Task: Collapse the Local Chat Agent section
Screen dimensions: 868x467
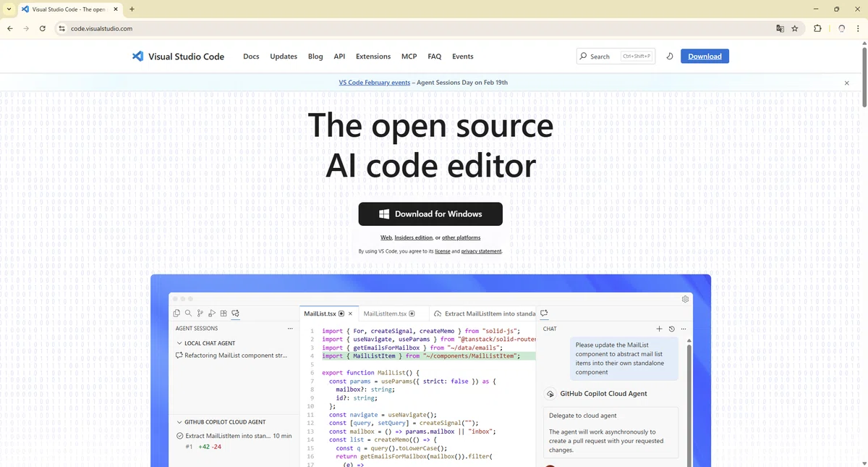Action: 179,343
